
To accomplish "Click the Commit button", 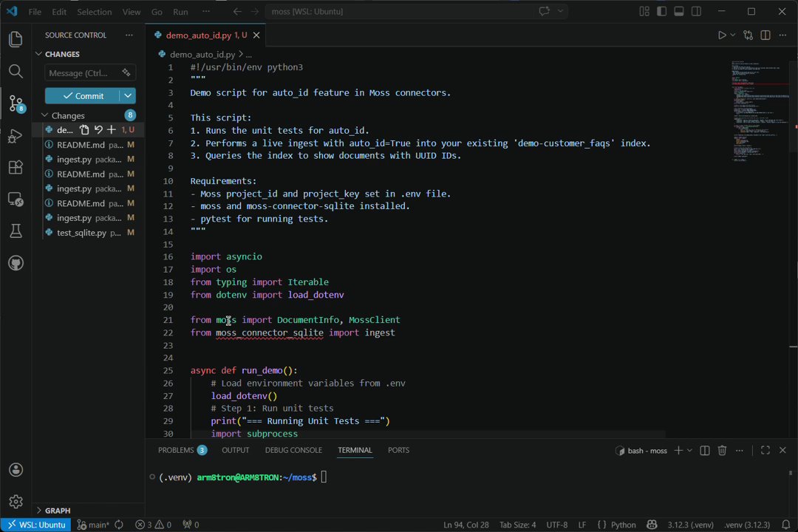I will tap(82, 96).
